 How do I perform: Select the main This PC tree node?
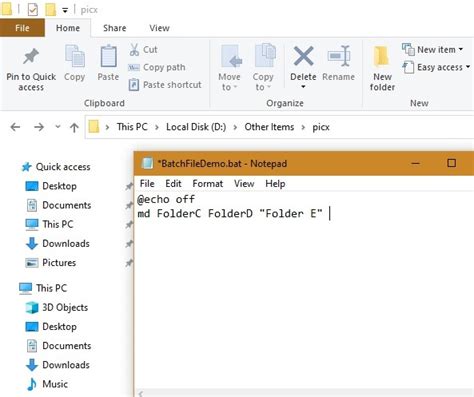43,288
